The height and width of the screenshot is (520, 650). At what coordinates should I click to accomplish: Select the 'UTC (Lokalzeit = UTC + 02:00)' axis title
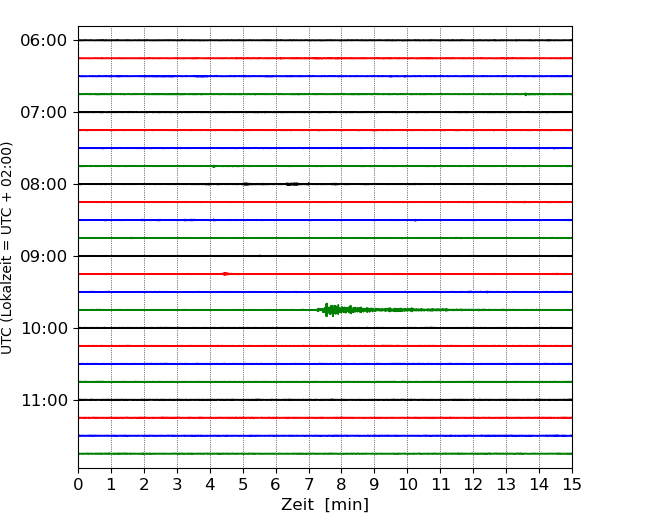[x=7, y=248]
